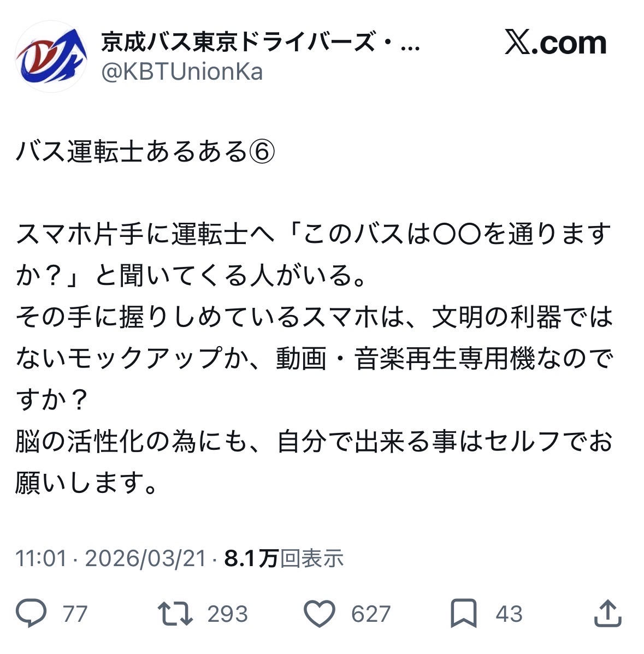Click the バス運転士あるある⑥ heading line
644x654 pixels.
click(x=145, y=151)
